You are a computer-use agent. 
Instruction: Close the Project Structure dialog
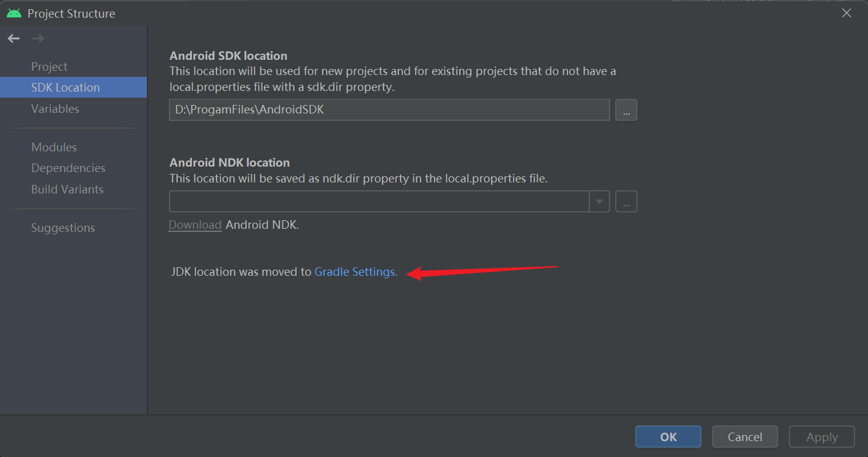click(x=847, y=13)
